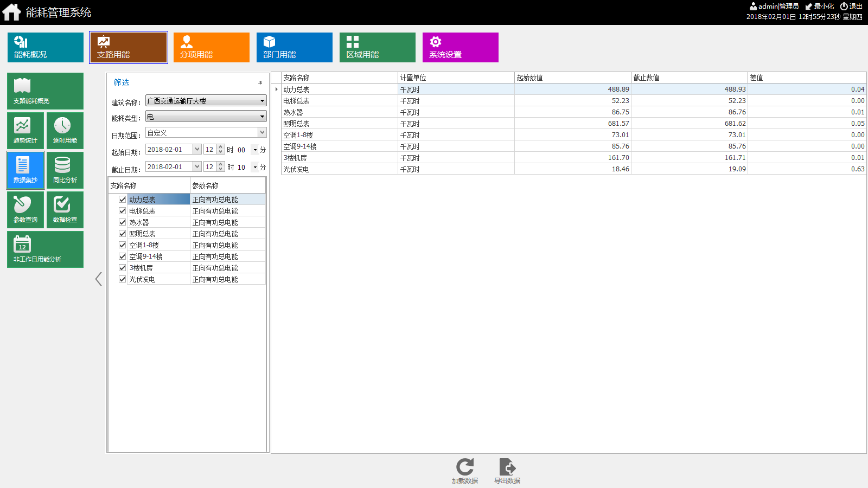Screen dimensions: 868x488
Task: Increase the 起始日期 hour spinner
Action: click(x=220, y=147)
